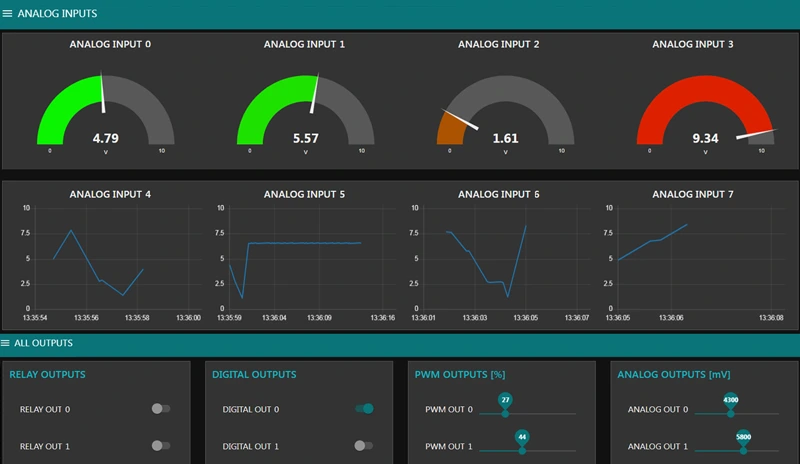Click the RELAY OUTPUTS heading

[x=47, y=375]
